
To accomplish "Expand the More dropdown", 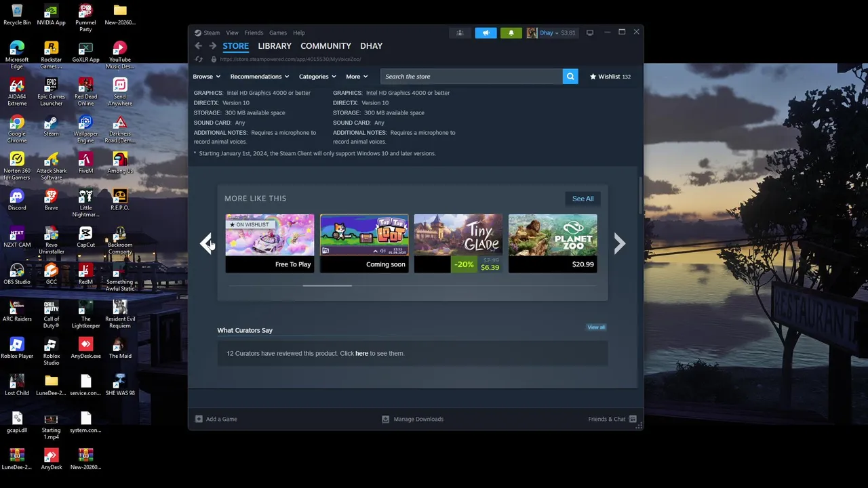I will pos(357,77).
